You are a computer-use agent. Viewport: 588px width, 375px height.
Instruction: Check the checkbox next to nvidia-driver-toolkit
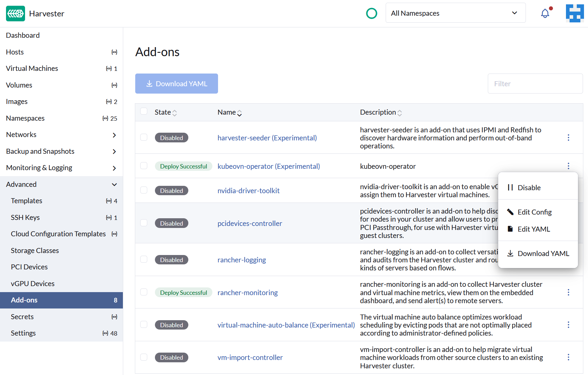pos(144,190)
